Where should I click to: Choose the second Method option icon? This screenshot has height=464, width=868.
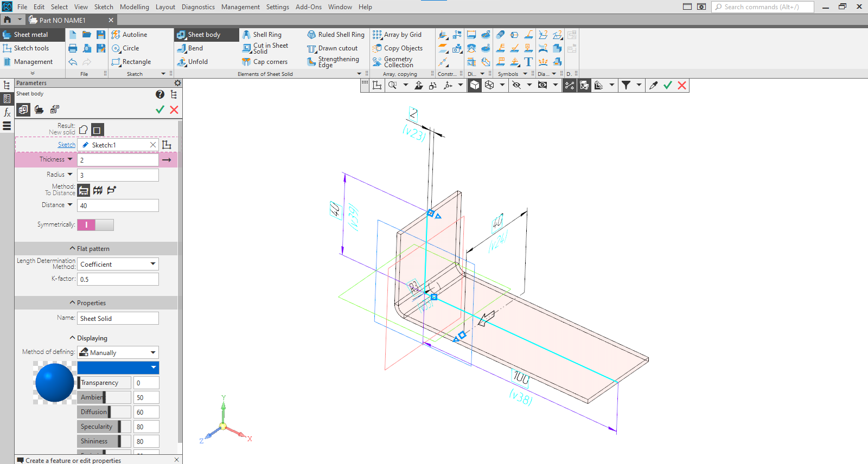[98, 190]
